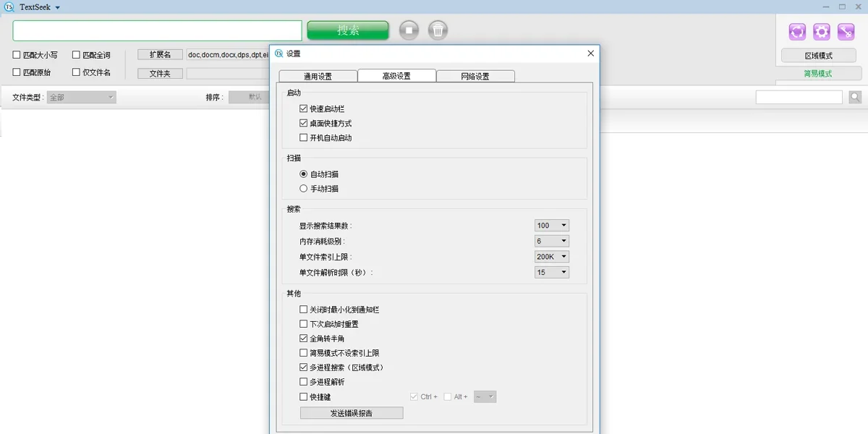868x434 pixels.
Task: Click the green 搜索 button
Action: coord(348,30)
